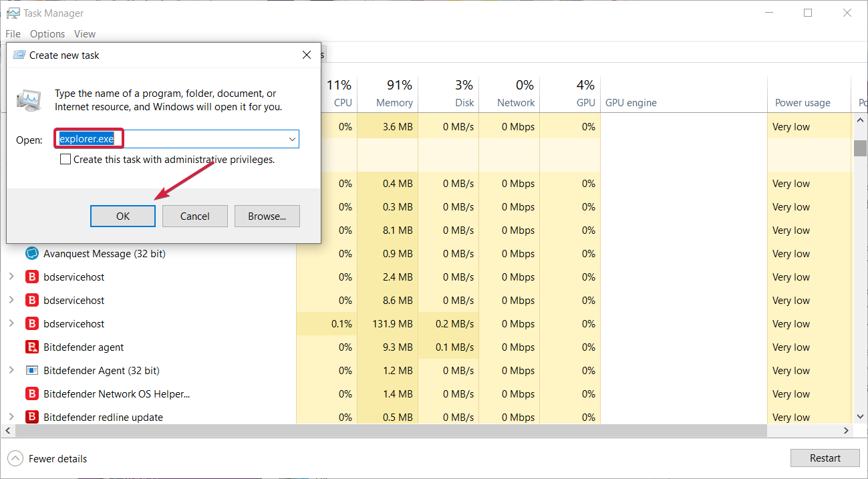
Task: Select the 'Bitdefender agent' process name
Action: pos(84,347)
